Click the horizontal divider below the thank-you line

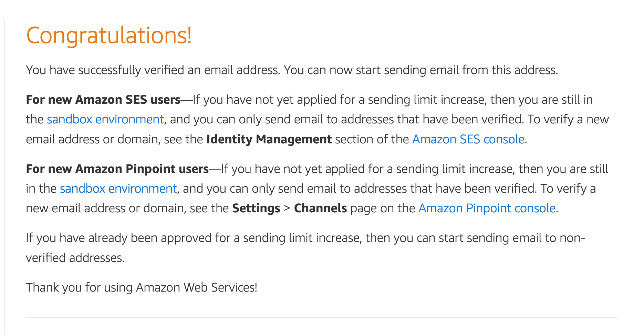click(321, 317)
